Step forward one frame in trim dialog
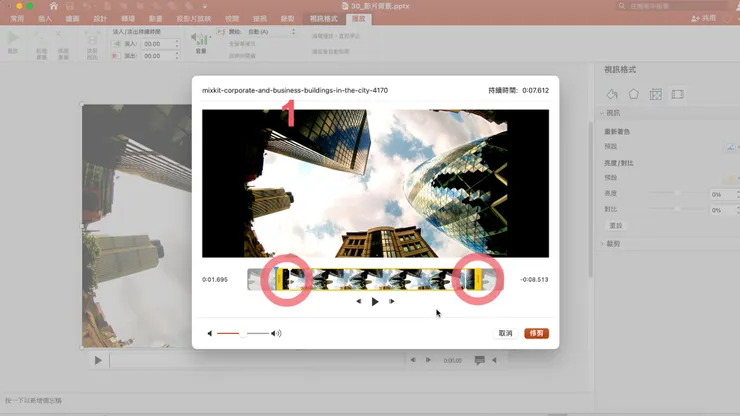The image size is (740, 416). [391, 301]
